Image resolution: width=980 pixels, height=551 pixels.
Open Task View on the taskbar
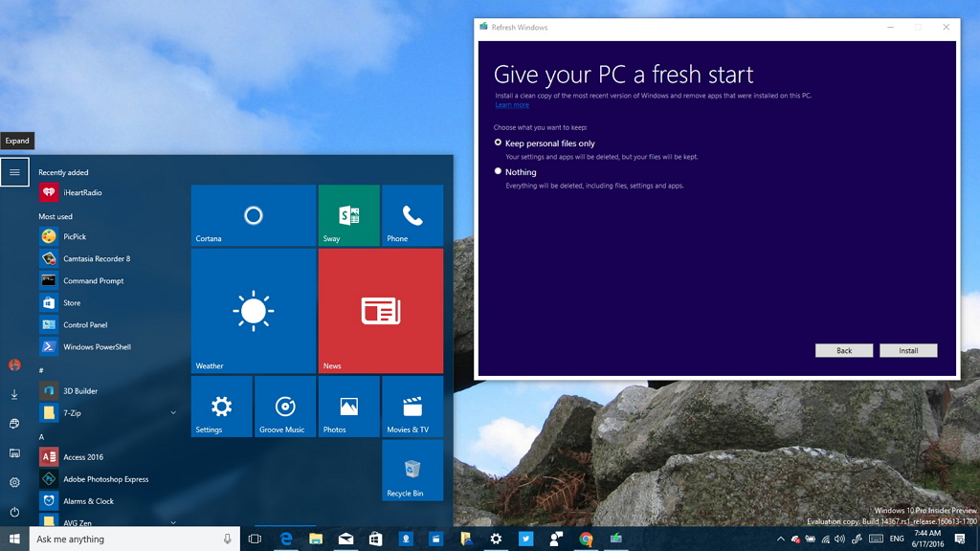255,539
